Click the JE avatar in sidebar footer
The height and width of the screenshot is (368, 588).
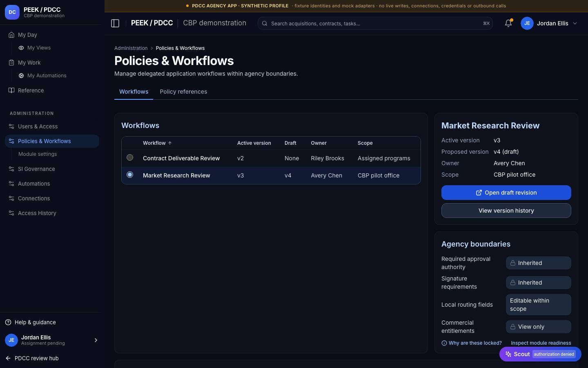(11, 340)
